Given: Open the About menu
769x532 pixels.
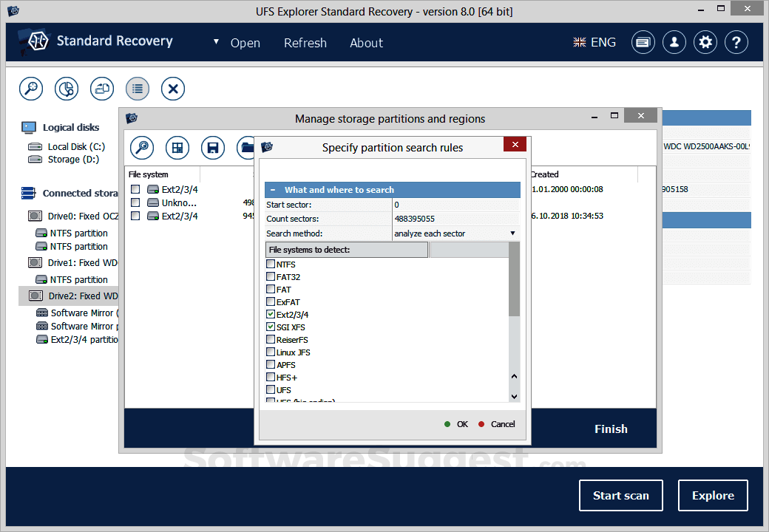Looking at the screenshot, I should click(x=366, y=43).
